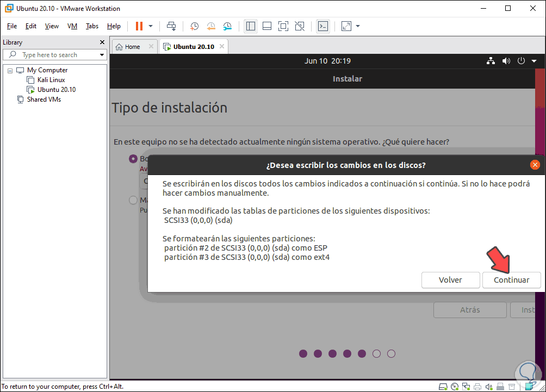Click the sound card status icon
Viewport: 546px width, 392px height.
coord(489,387)
